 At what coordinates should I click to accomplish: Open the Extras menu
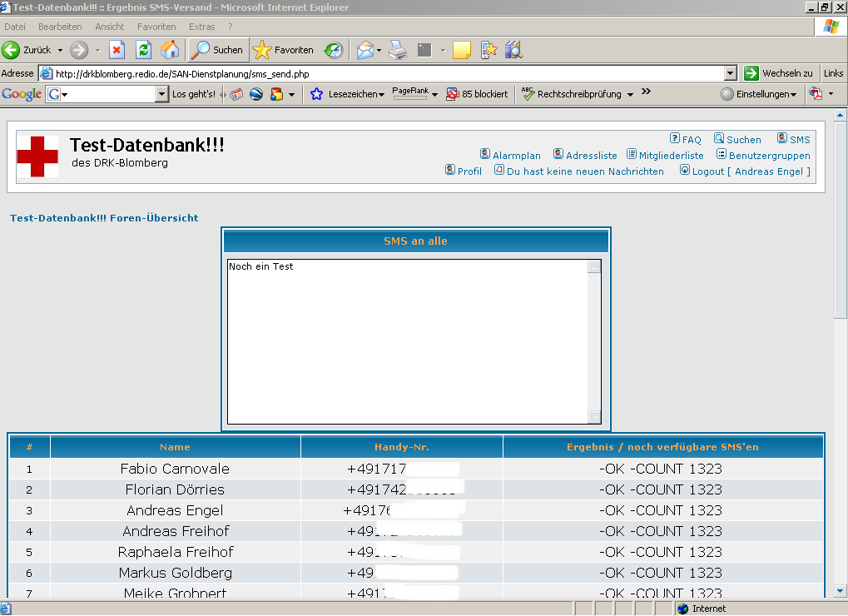(201, 27)
